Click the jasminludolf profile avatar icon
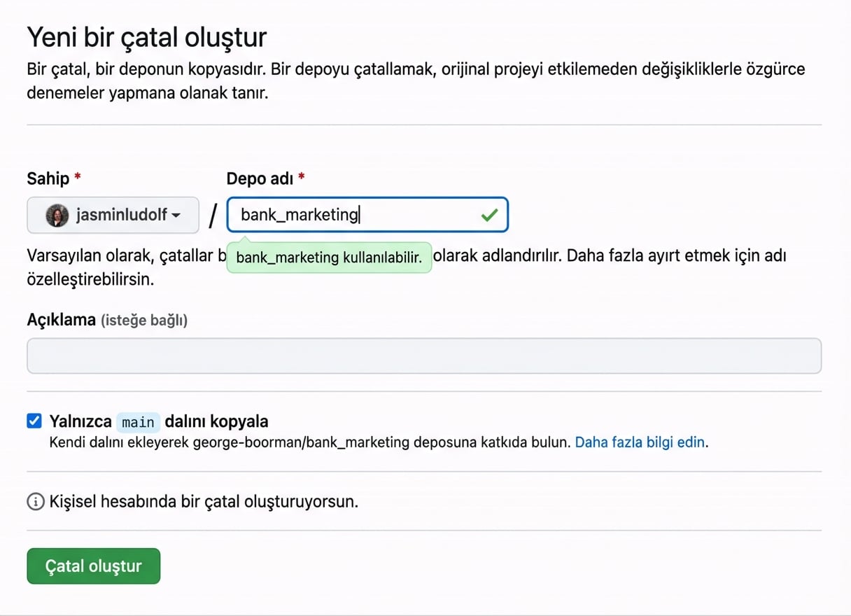 [56, 215]
